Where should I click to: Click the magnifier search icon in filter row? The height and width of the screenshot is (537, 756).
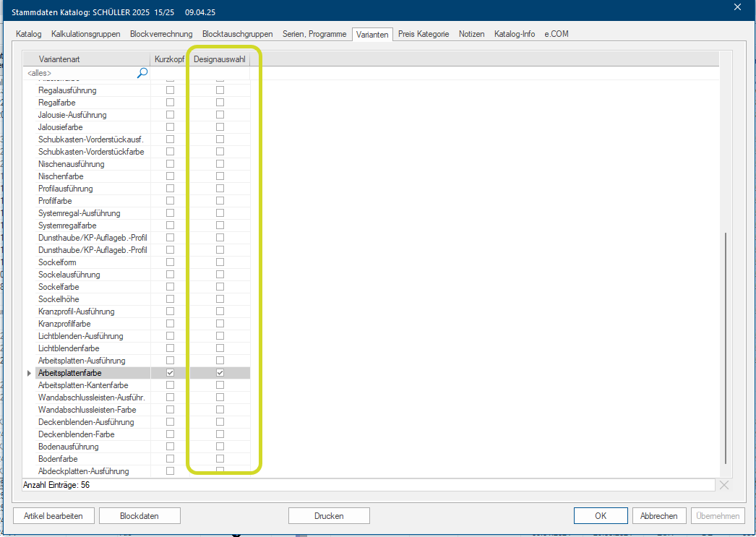pos(142,72)
